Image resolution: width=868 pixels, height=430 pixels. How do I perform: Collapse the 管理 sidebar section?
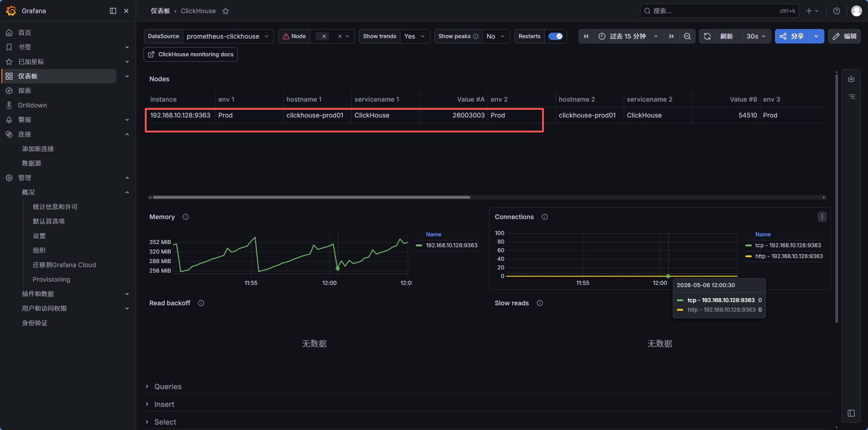pos(127,178)
